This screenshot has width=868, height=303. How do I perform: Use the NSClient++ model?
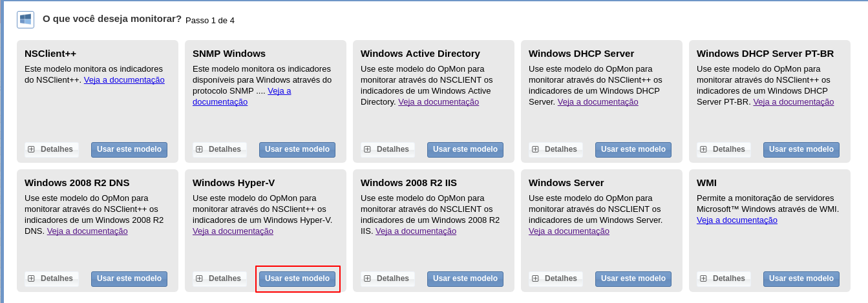point(129,149)
